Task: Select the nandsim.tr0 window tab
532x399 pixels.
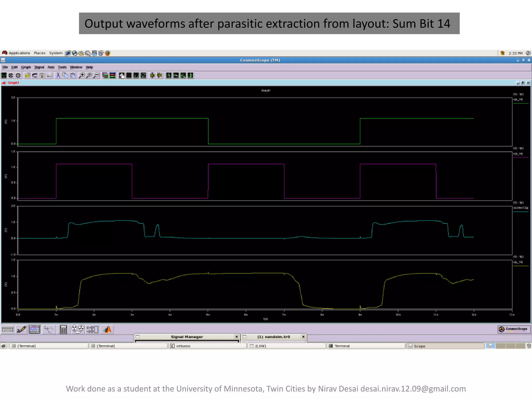Action: (274, 337)
